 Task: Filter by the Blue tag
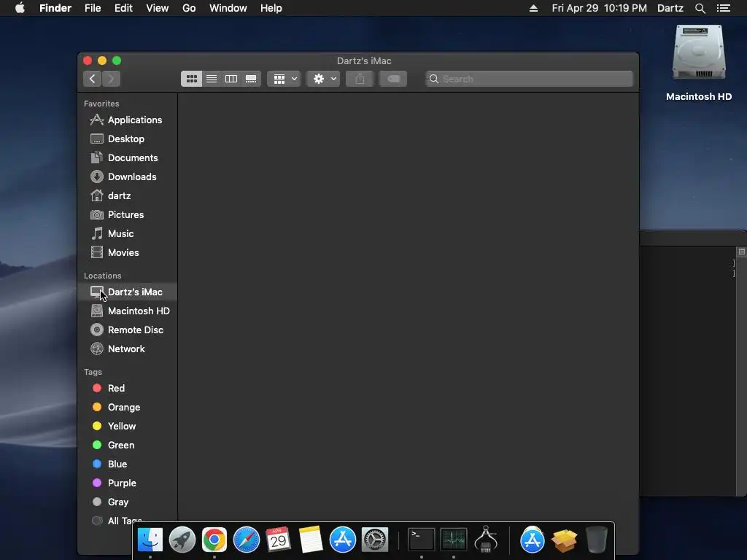[x=127, y=464]
